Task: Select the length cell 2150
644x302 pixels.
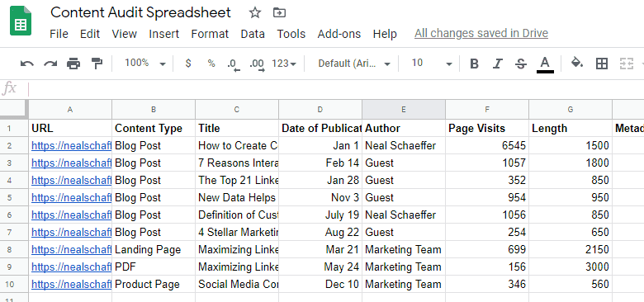Action: [x=570, y=249]
